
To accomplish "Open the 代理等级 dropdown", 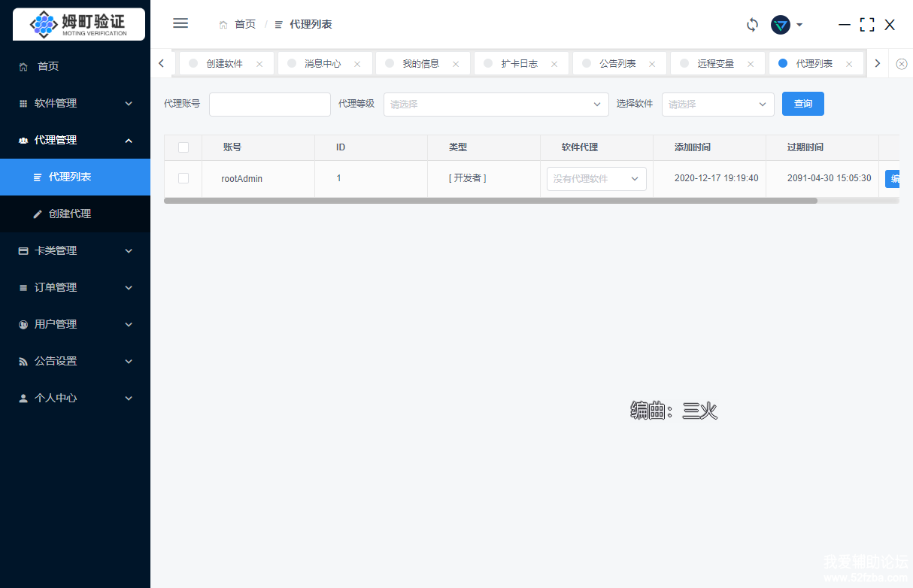I will tap(496, 105).
